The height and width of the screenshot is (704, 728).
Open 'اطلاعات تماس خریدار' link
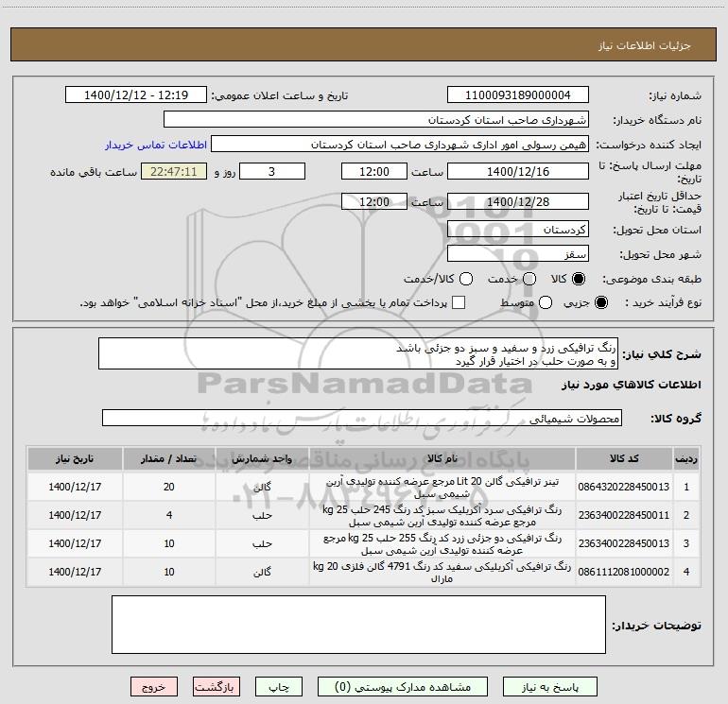pyautogui.click(x=156, y=145)
